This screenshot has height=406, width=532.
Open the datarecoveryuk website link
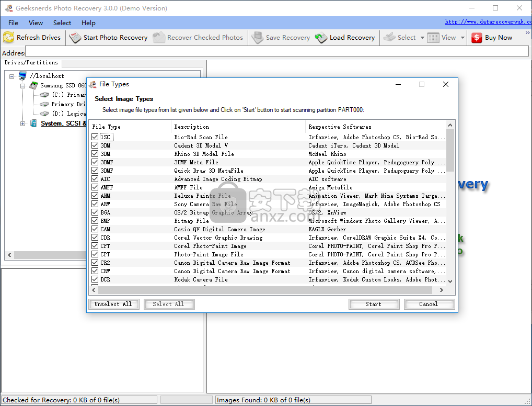(488, 22)
